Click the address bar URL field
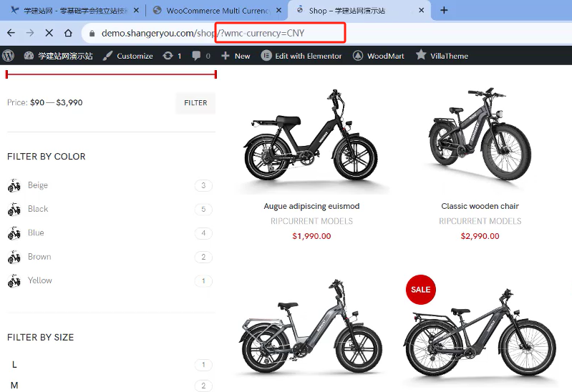572x392 pixels. (x=215, y=33)
